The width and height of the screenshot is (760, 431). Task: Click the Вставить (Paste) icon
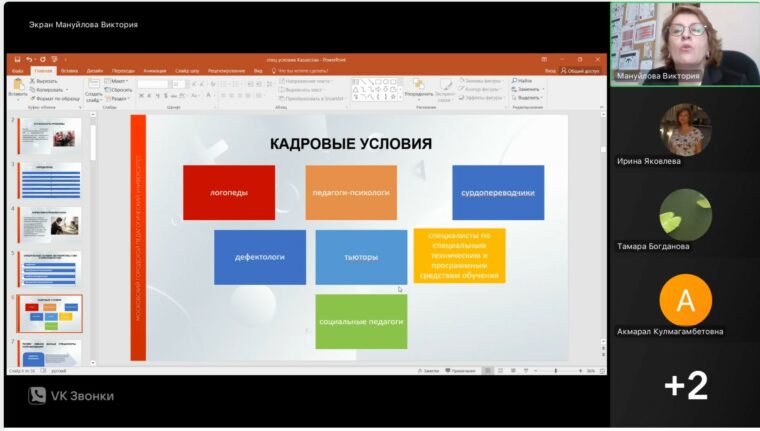(17, 85)
